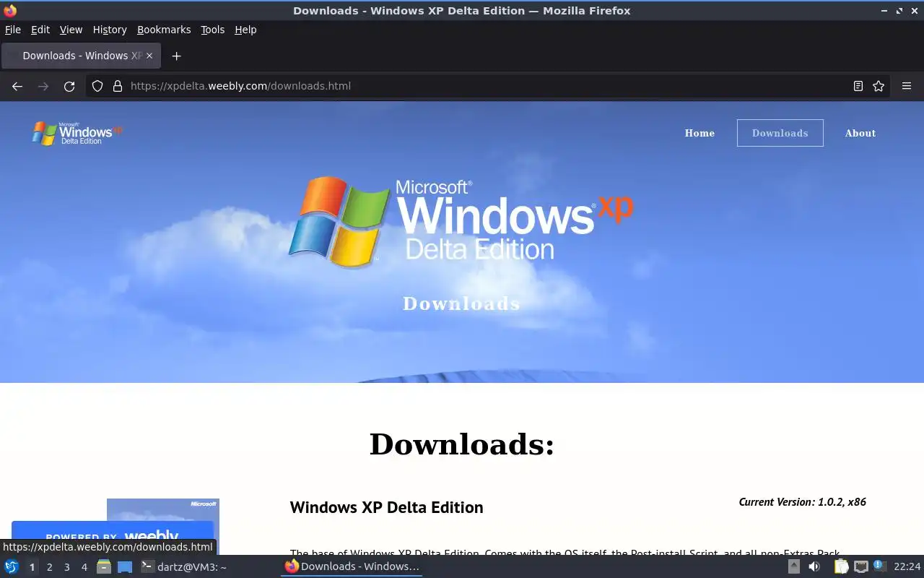Go back with the back arrow button

17,86
